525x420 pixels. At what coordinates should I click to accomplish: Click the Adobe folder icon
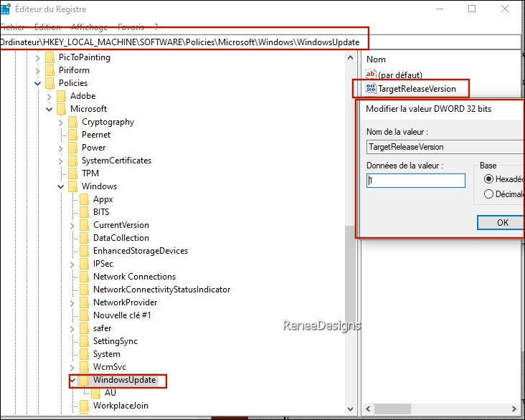(x=61, y=96)
